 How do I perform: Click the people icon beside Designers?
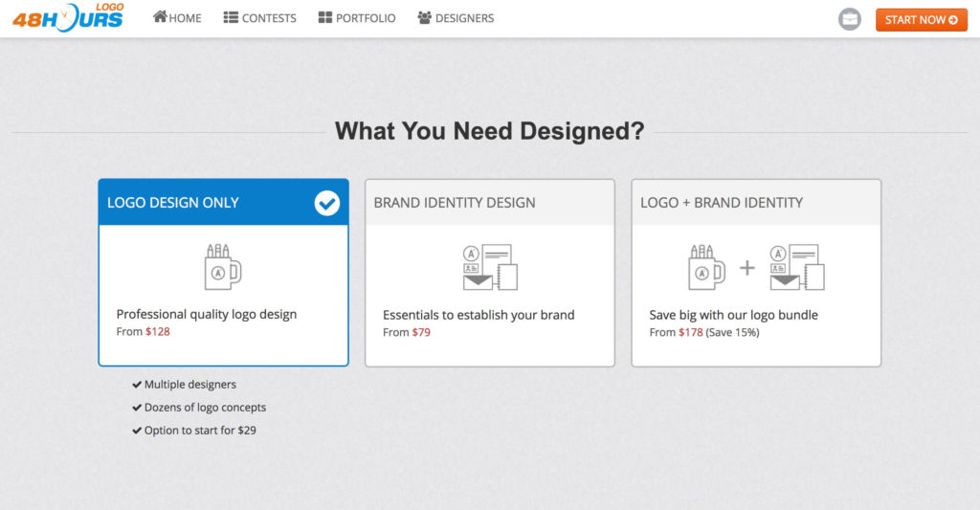pos(425,17)
